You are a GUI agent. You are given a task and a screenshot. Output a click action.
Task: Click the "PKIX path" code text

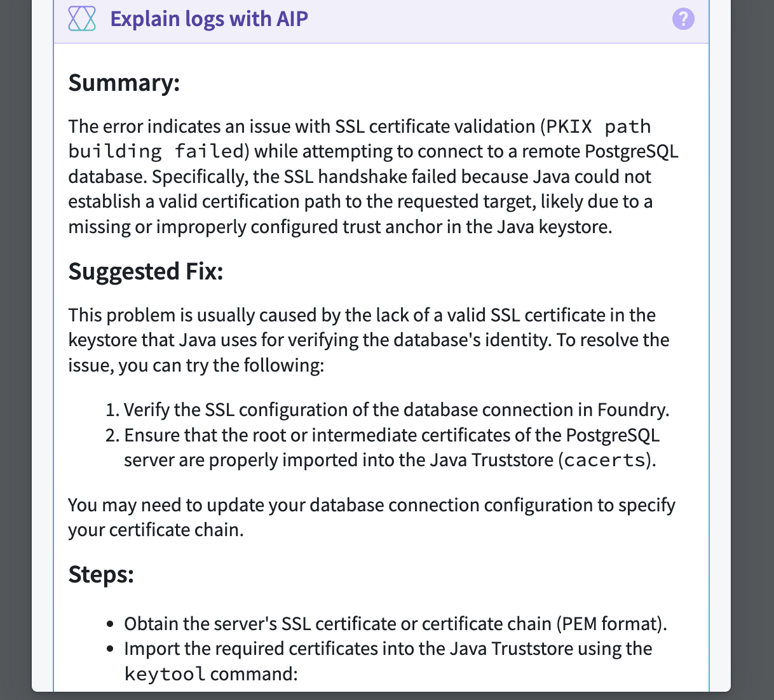tap(599, 127)
